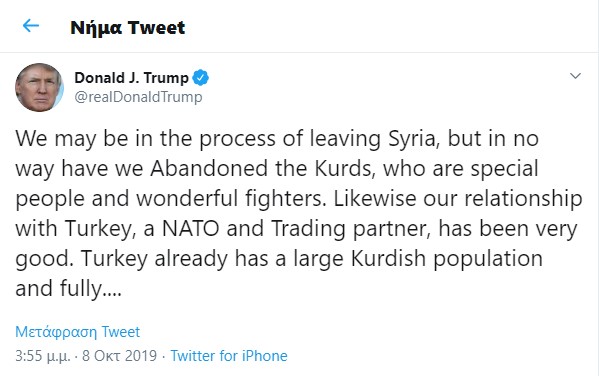Open the tweet options chevron menu
This screenshot has width=599, height=376.
575,76
